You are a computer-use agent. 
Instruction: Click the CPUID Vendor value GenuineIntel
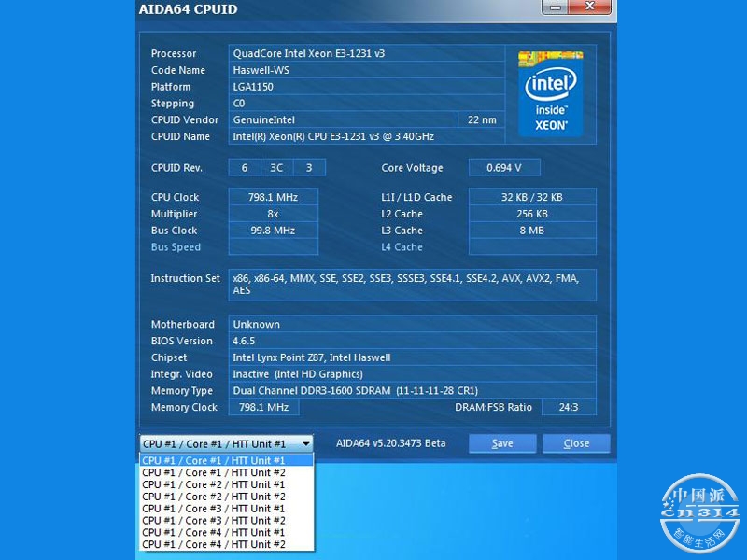click(x=343, y=120)
